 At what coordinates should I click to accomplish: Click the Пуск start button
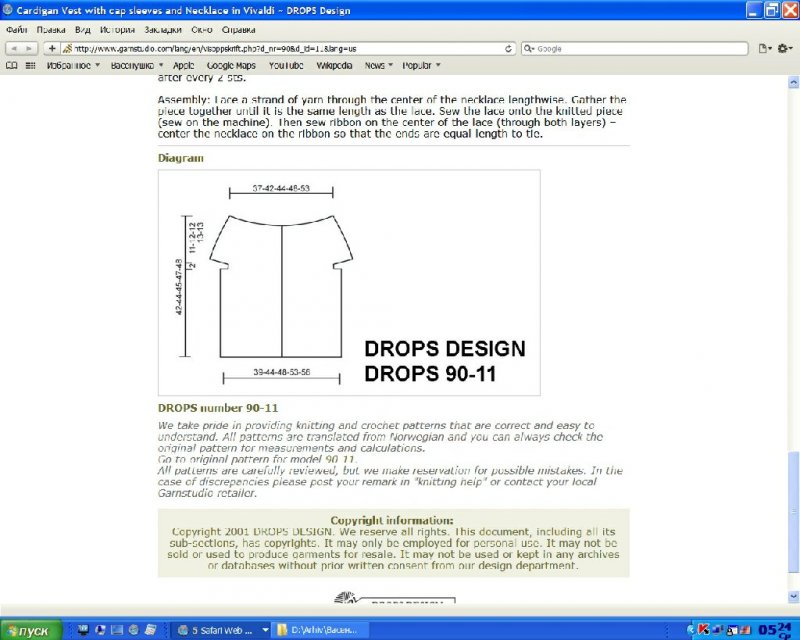tap(31, 630)
